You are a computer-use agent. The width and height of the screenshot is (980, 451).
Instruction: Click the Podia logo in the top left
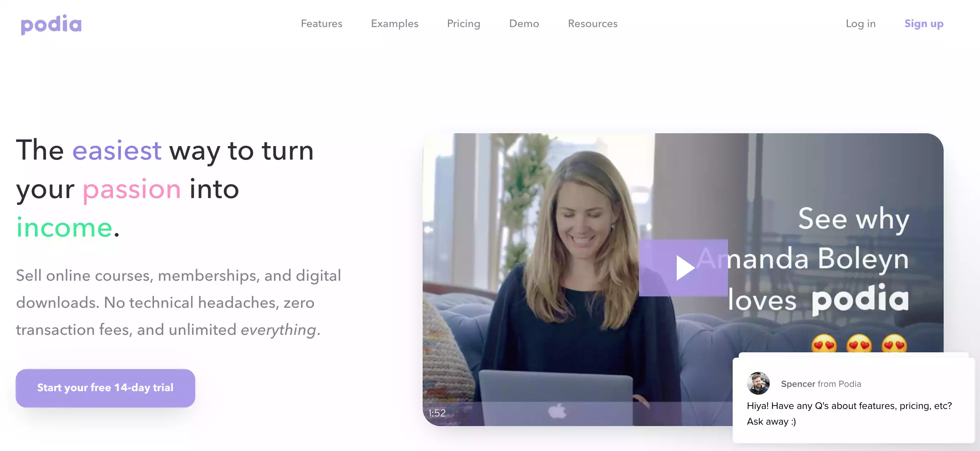pos(51,23)
